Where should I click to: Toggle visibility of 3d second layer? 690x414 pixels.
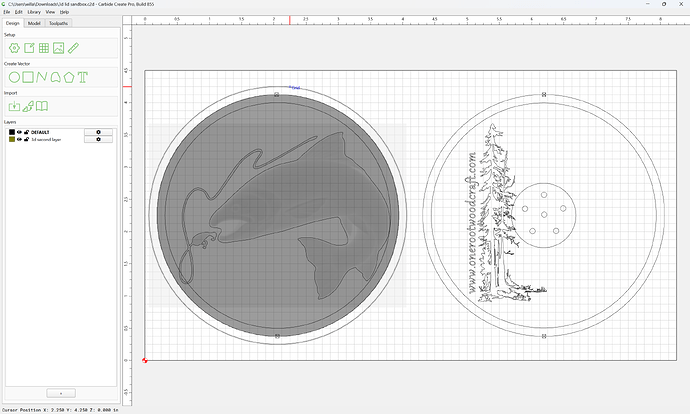(19, 139)
